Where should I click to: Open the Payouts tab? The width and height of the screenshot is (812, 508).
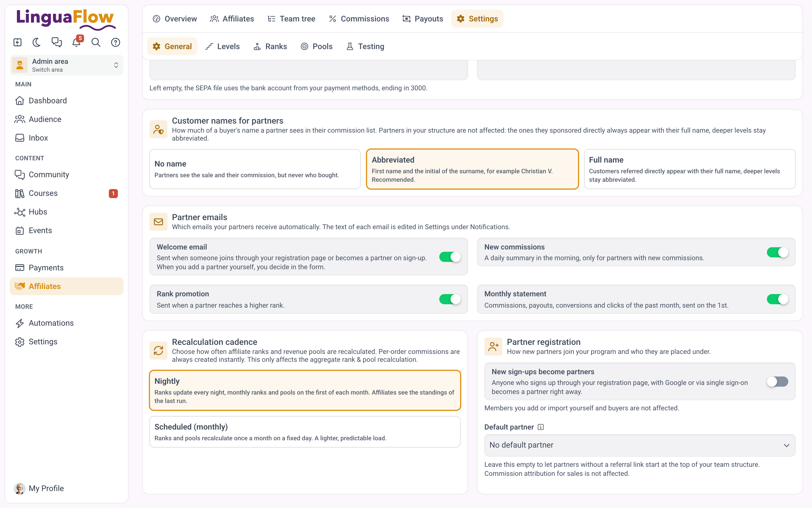(x=423, y=19)
